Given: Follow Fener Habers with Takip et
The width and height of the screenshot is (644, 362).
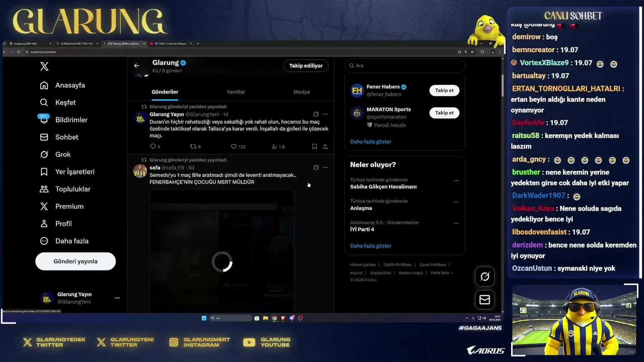Looking at the screenshot, I should 444,90.
